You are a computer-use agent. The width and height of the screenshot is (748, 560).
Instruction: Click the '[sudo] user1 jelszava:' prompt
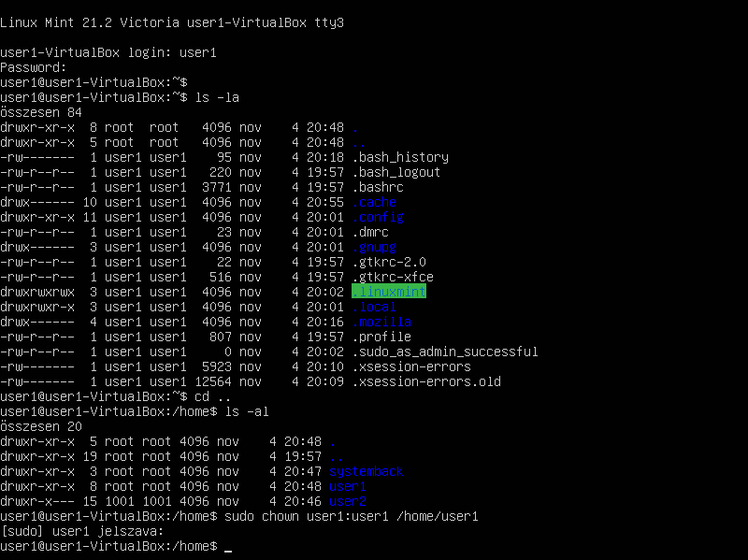82,531
